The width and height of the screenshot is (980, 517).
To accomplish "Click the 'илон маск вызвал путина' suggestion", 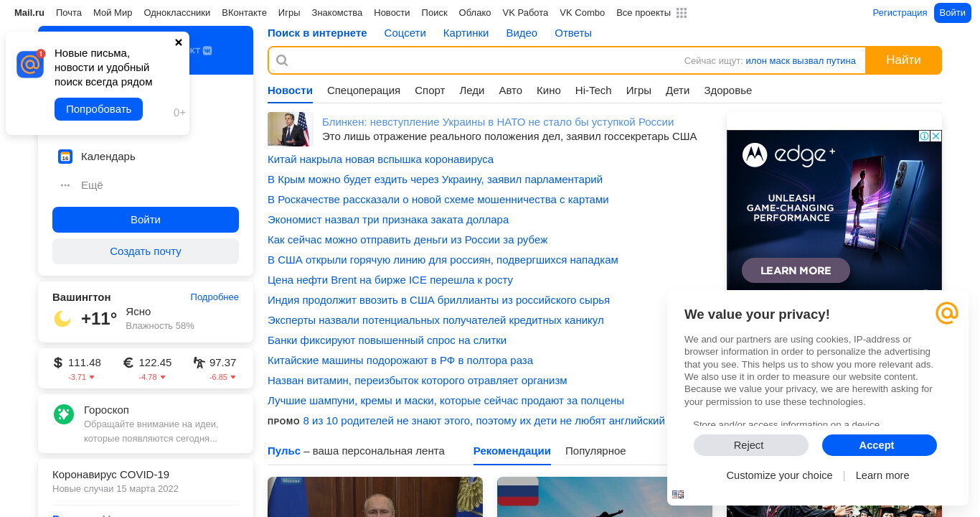I will (801, 61).
